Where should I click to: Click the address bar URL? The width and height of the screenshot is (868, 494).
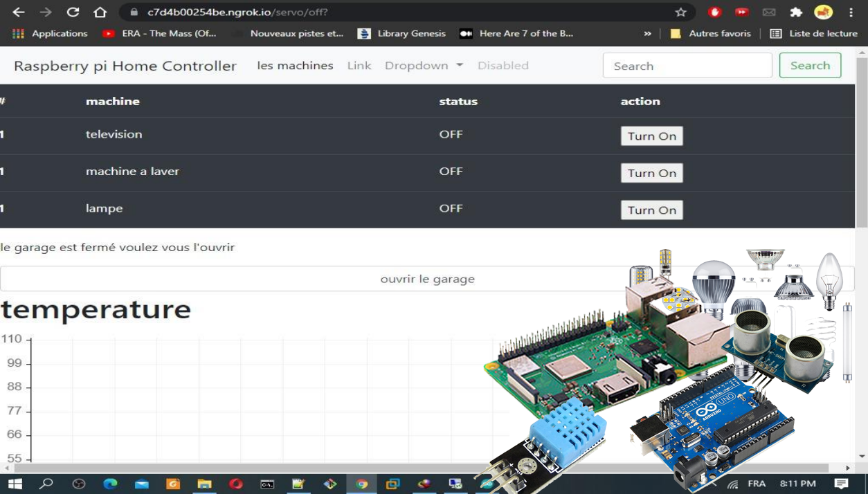tap(237, 12)
